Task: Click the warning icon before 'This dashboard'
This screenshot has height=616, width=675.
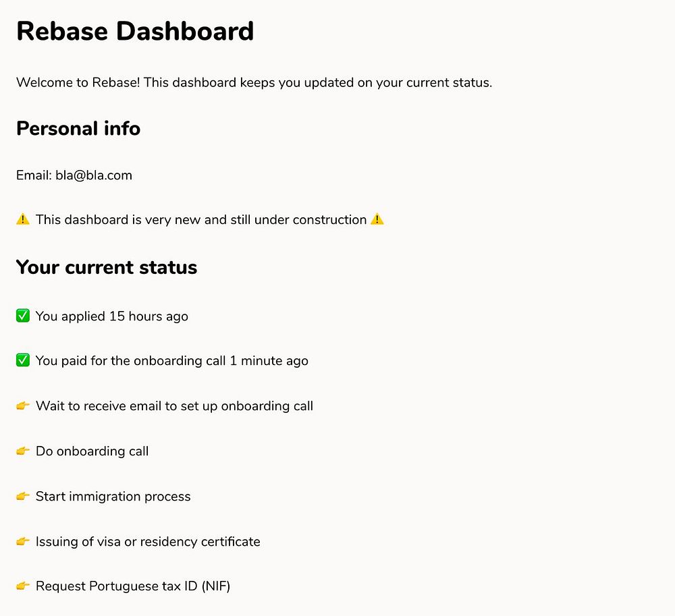Action: pos(23,219)
